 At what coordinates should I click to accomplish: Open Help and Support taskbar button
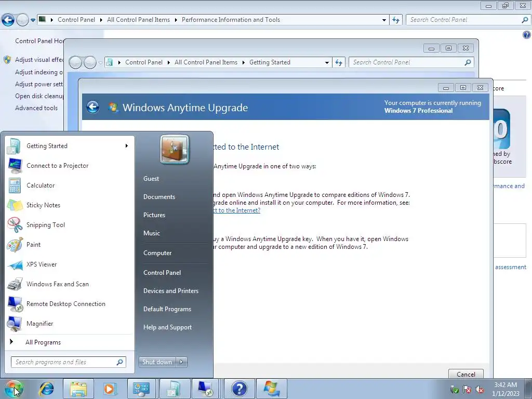point(239,389)
